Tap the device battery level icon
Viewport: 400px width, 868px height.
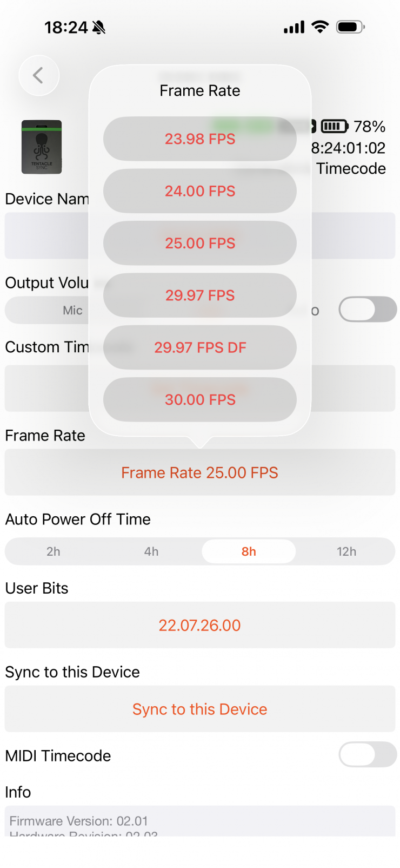[x=335, y=127]
